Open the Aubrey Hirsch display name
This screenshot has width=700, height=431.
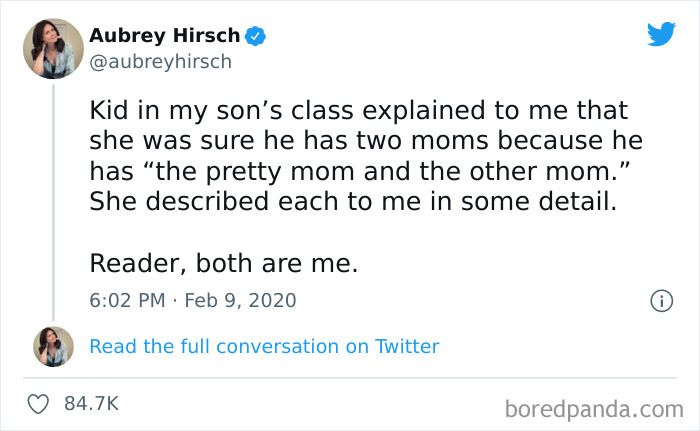click(x=164, y=36)
